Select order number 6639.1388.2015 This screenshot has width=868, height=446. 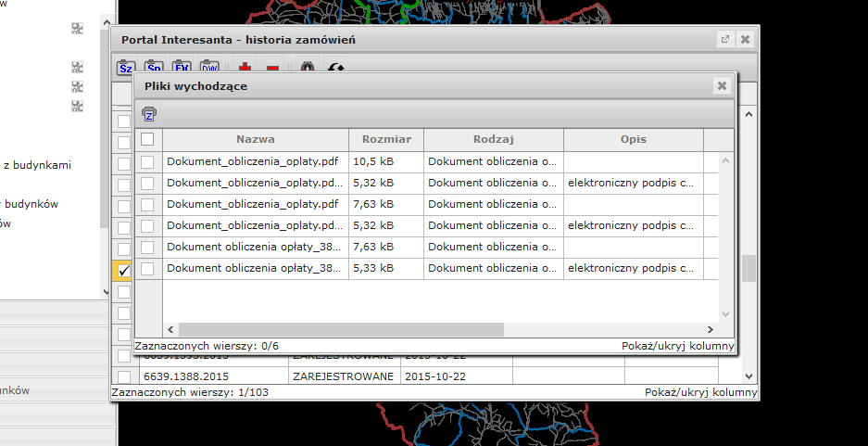point(214,376)
